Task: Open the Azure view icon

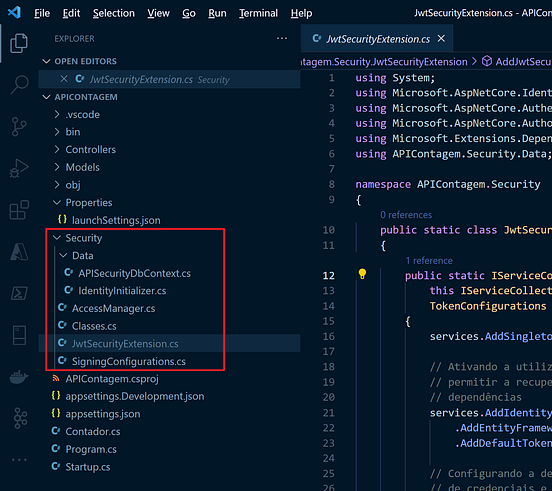Action: pos(19,252)
